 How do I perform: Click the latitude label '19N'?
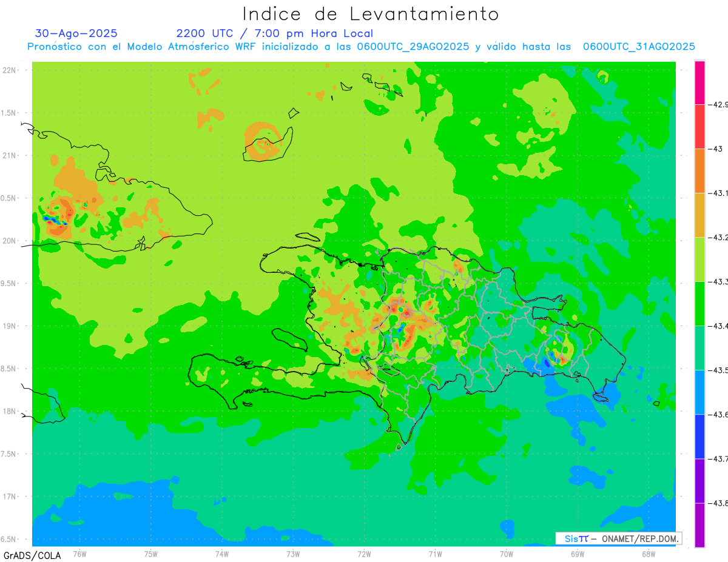click(10, 326)
